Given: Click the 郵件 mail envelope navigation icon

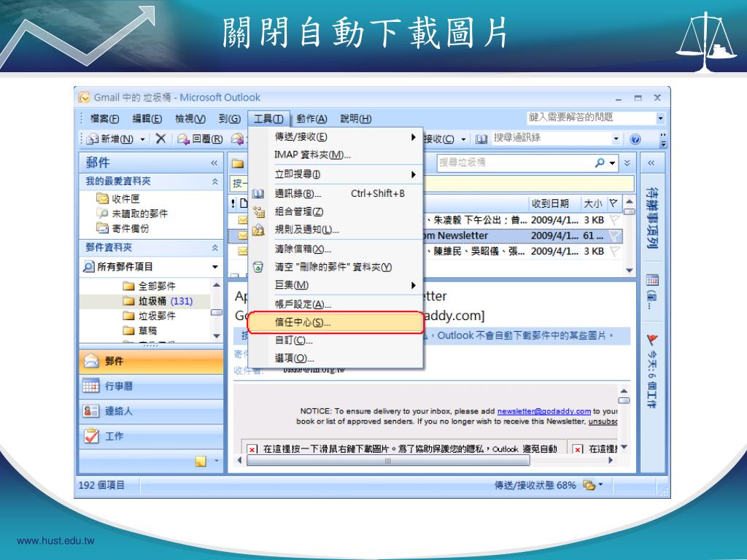Looking at the screenshot, I should pos(91,361).
